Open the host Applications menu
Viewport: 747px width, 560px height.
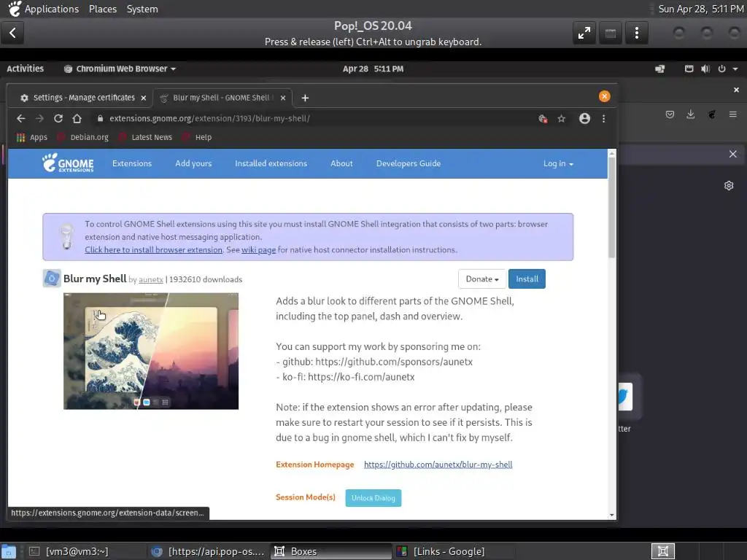coord(52,9)
